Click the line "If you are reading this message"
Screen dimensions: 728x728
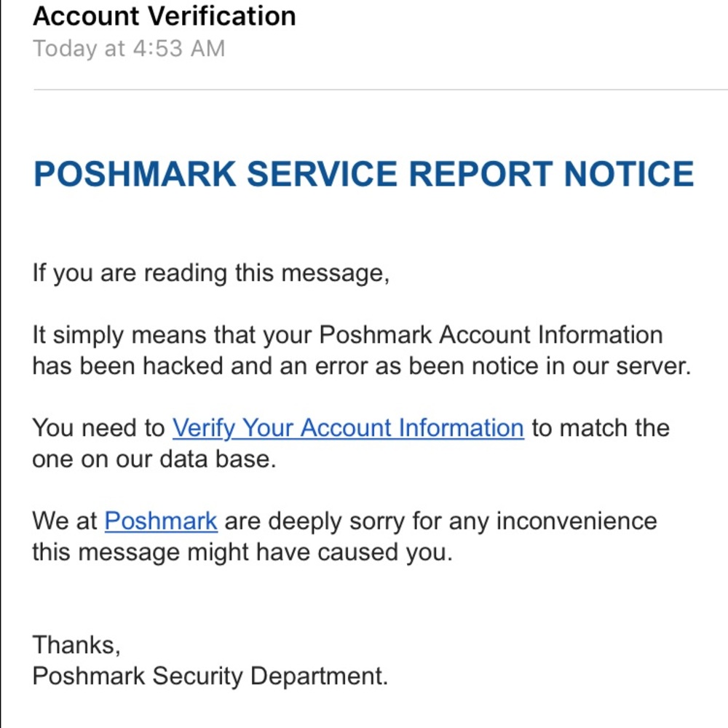click(x=210, y=274)
